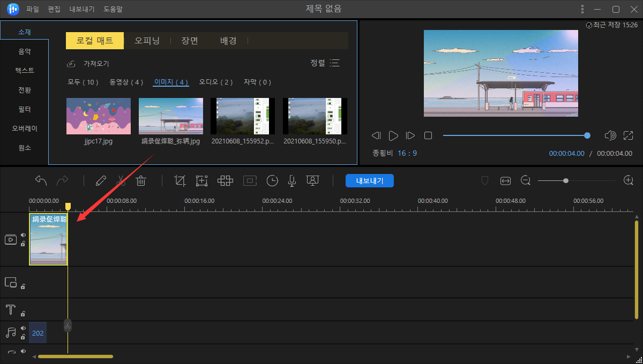
Task: Select the Split (scissors) tool
Action: 121,180
